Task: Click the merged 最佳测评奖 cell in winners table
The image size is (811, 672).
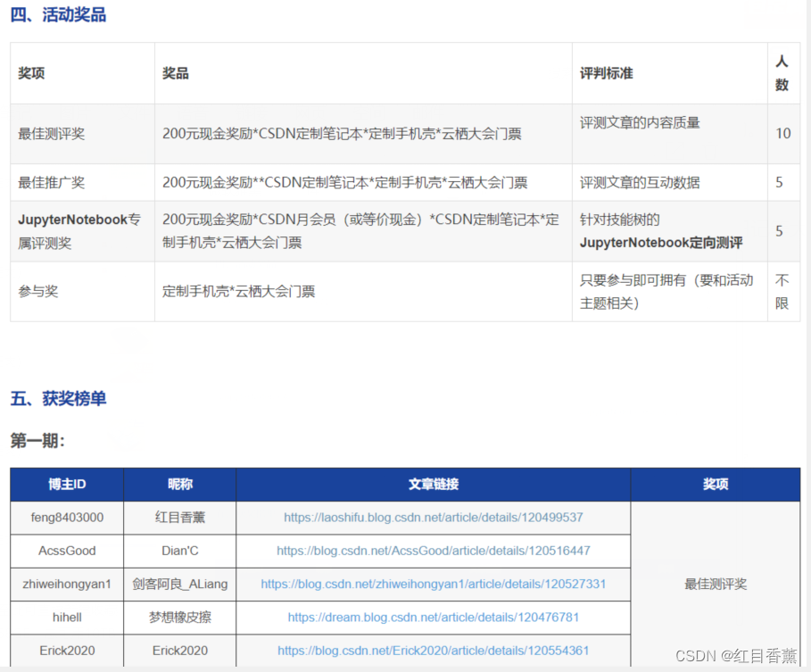Action: [x=716, y=584]
